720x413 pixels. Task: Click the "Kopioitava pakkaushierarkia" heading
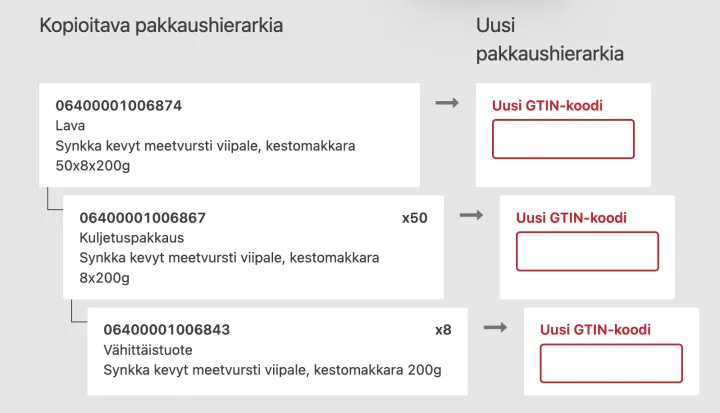161,25
